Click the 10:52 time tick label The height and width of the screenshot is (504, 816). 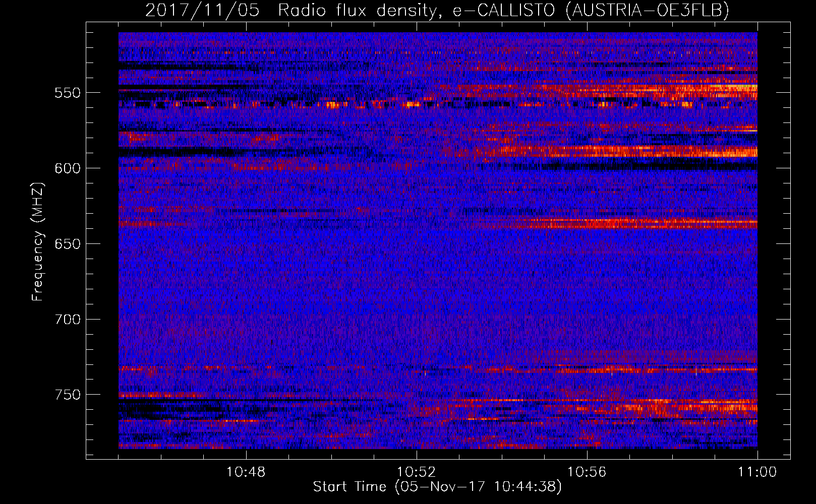(x=416, y=472)
